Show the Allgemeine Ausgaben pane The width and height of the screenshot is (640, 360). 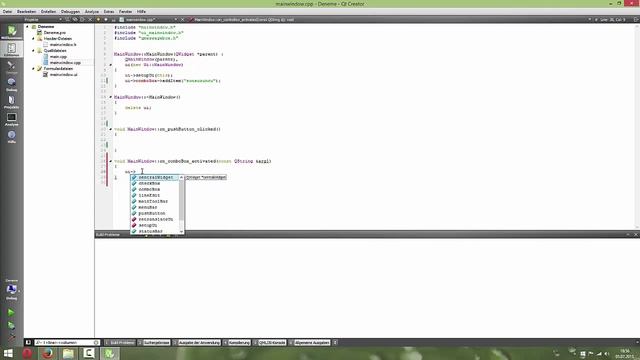(309, 342)
